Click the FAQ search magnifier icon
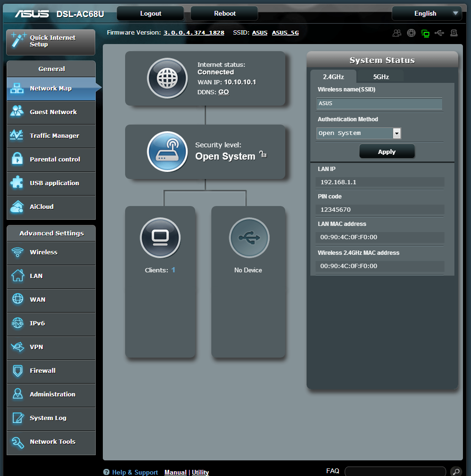 tap(456, 471)
